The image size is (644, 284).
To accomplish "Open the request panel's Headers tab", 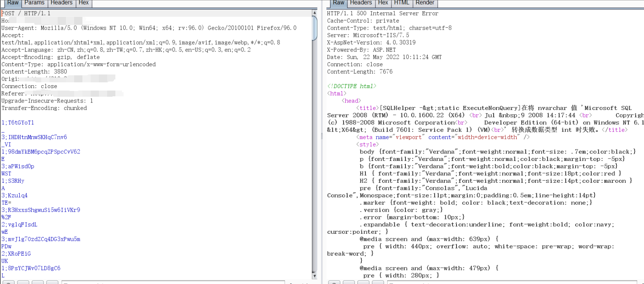I will click(61, 3).
